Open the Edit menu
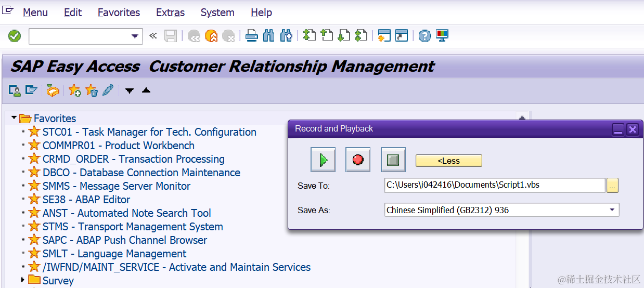Image resolution: width=644 pixels, height=288 pixels. coord(73,12)
